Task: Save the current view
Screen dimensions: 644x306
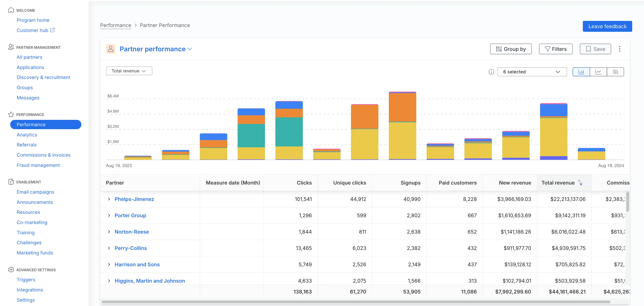Action: (595, 49)
